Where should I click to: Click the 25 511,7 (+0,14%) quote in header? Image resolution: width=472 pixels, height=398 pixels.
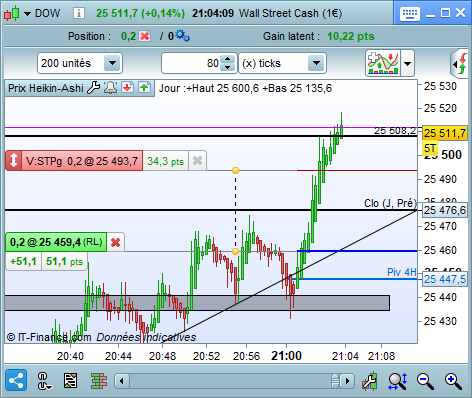click(140, 13)
